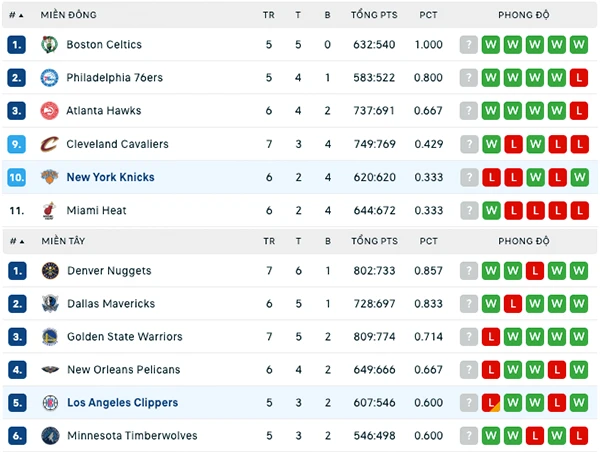
Task: Click the Miami Heat logo icon
Action: pyautogui.click(x=49, y=210)
